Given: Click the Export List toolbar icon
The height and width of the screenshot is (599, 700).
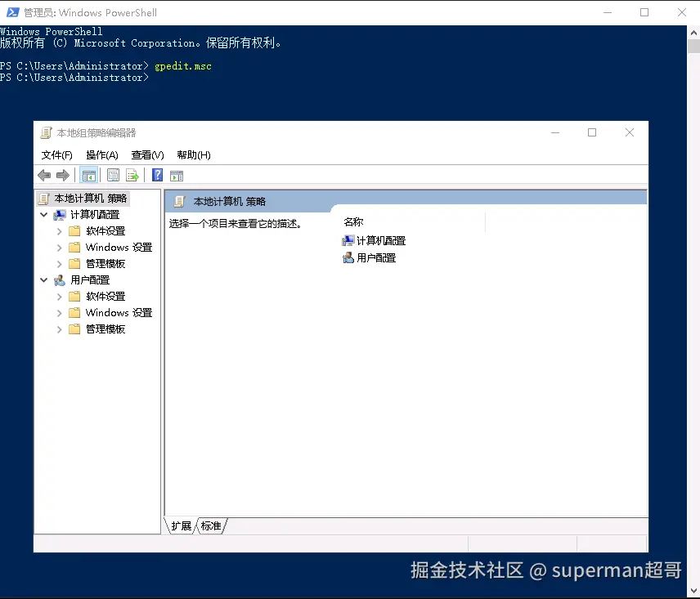Looking at the screenshot, I should click(x=132, y=175).
